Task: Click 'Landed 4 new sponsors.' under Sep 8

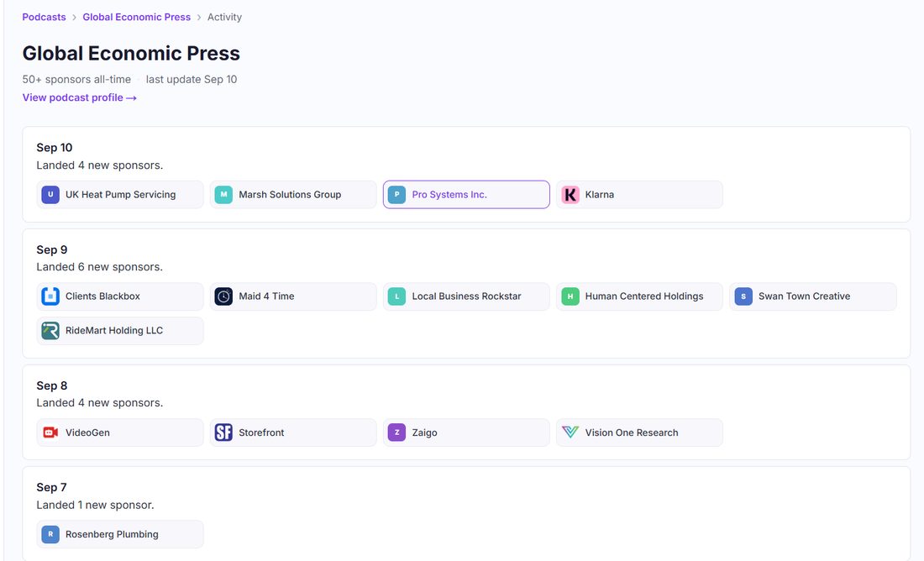Action: [100, 403]
